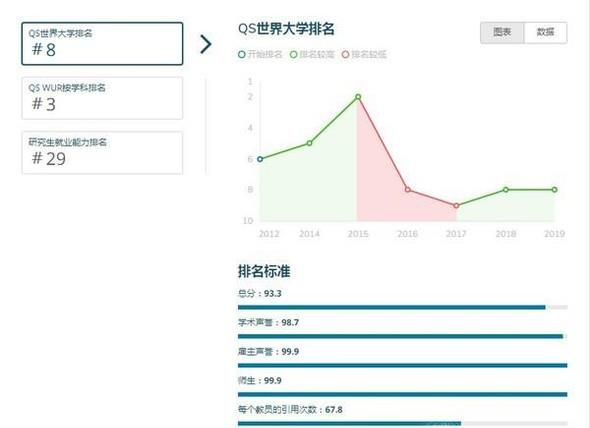Screen dimensions: 590x428
Task: Click the 2015 x-axis year label
Action: pyautogui.click(x=358, y=234)
